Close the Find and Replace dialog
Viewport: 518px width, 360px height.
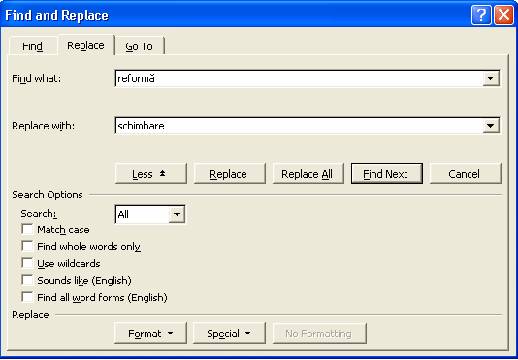504,15
